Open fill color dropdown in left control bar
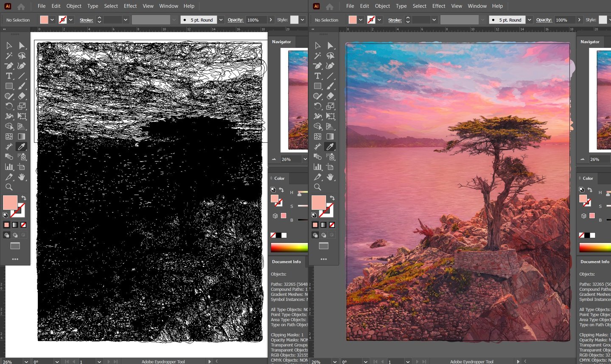Image resolution: width=611 pixels, height=364 pixels. [52, 20]
